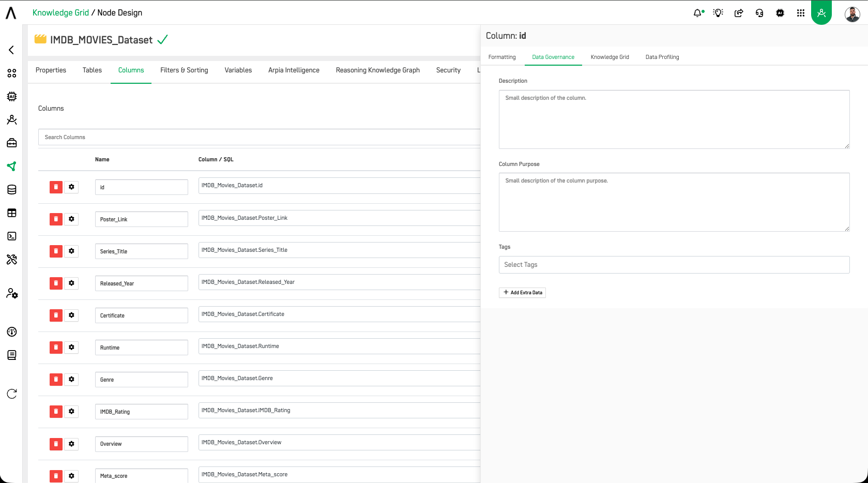Click the lightbulb ideas icon
The image size is (868, 483).
pyautogui.click(x=718, y=13)
